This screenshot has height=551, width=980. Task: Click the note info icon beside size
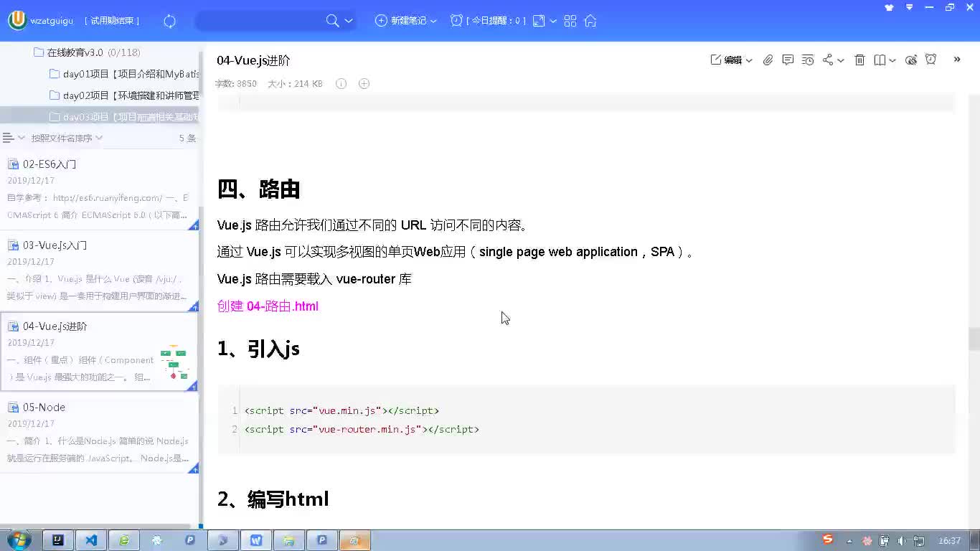click(341, 84)
